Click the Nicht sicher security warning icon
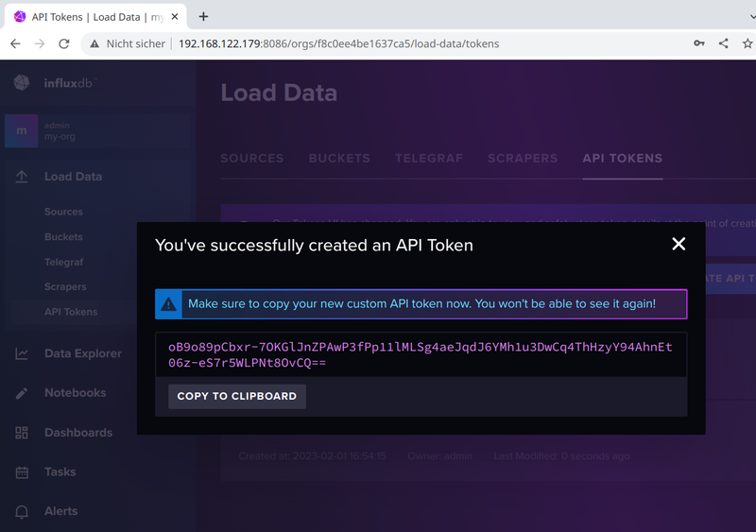 click(94, 43)
